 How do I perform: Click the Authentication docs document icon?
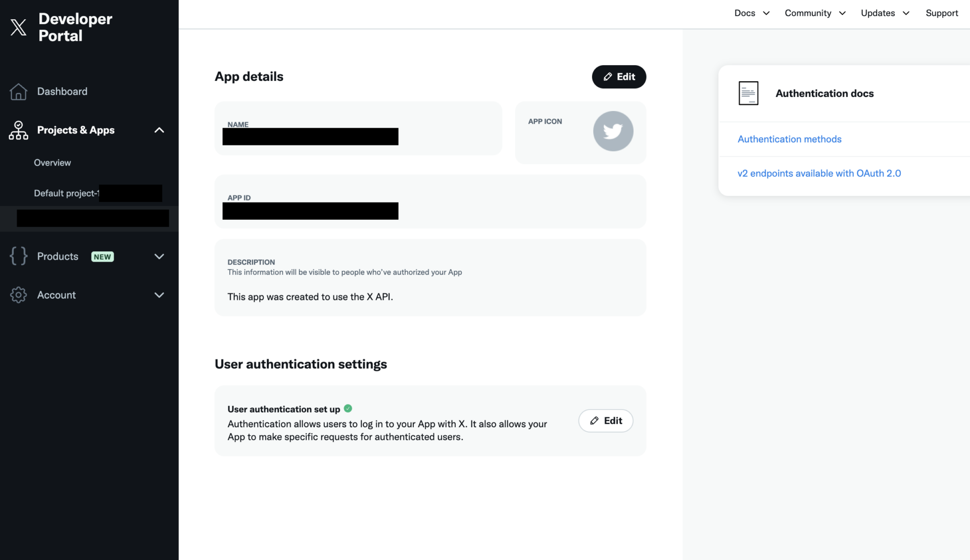748,93
